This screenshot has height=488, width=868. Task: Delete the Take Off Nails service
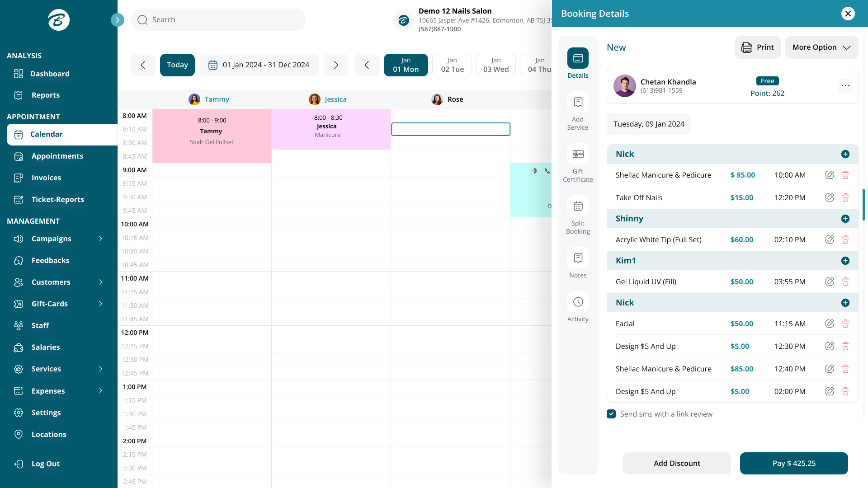coord(846,197)
